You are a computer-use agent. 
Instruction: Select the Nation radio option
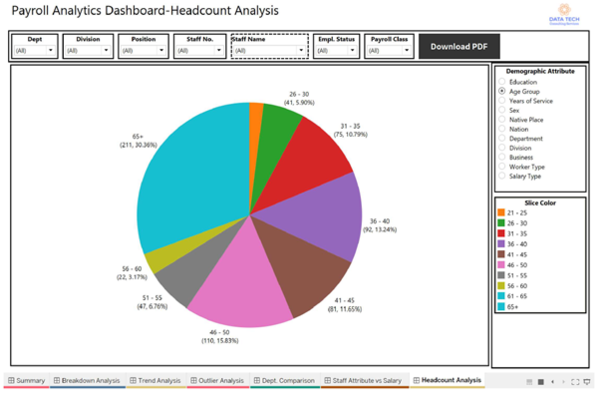[502, 129]
